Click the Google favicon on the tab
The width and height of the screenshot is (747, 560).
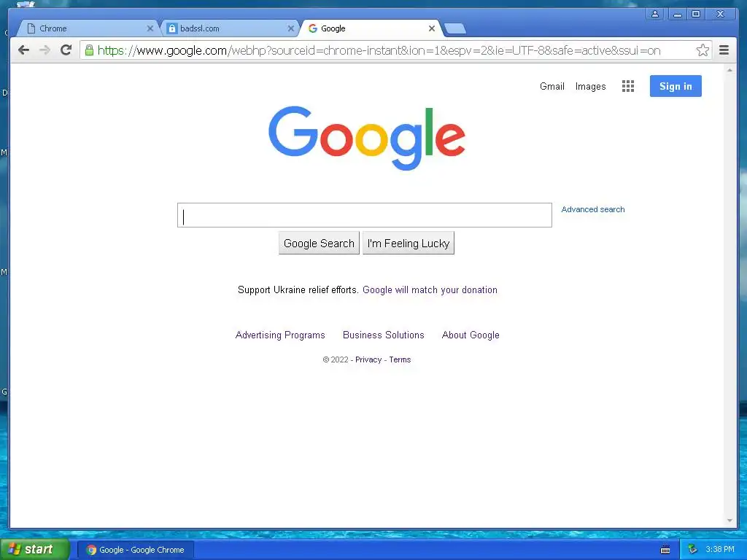(x=313, y=28)
